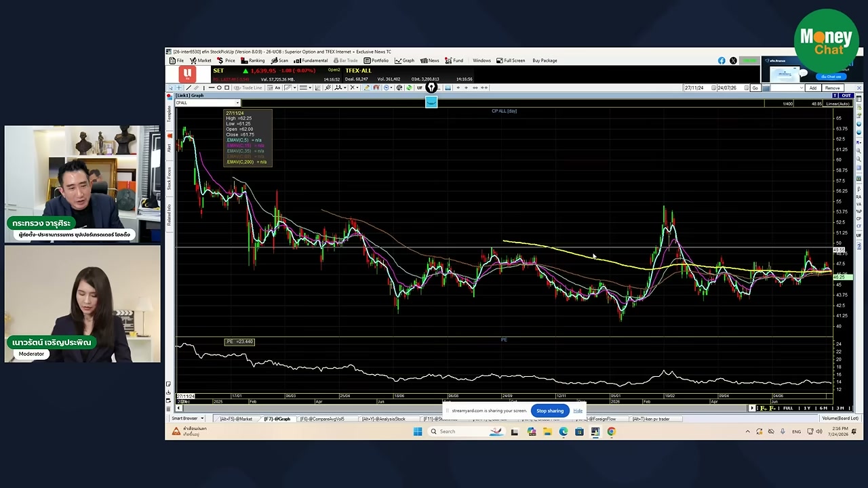868x488 pixels.
Task: Select the rectangle drawing tool
Action: coord(227,87)
